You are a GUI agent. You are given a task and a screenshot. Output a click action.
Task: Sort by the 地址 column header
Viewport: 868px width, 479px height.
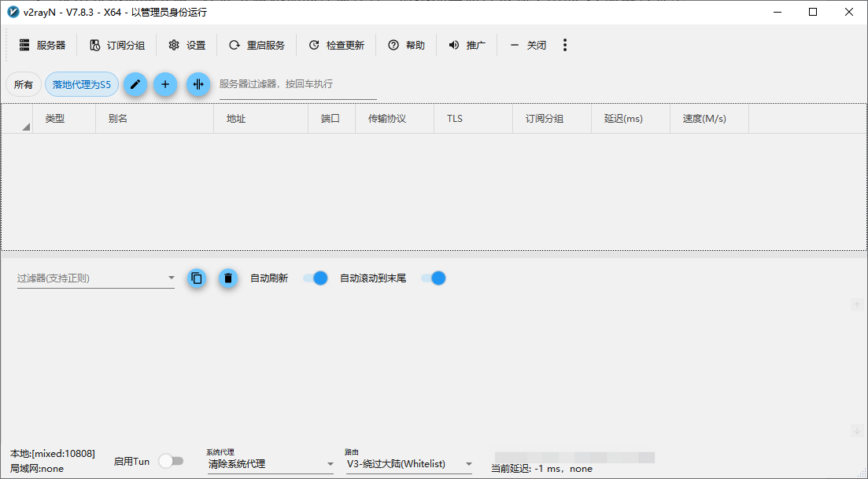260,119
